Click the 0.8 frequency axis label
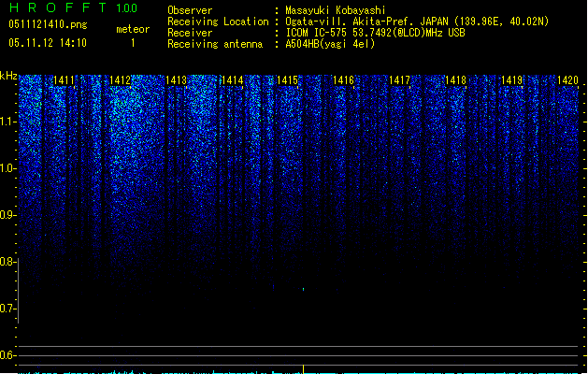The height and width of the screenshot is (374, 588). (7, 262)
